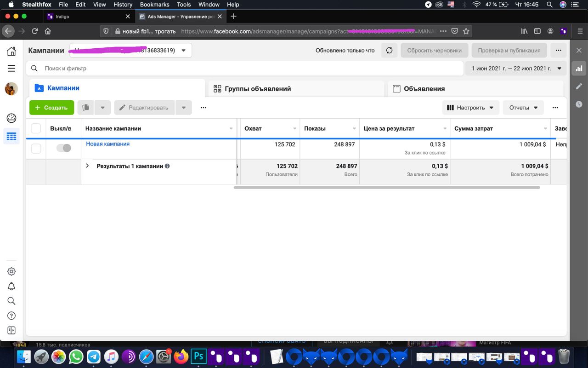
Task: Open date range dropdown 1 июн – 22 июл
Action: click(516, 68)
